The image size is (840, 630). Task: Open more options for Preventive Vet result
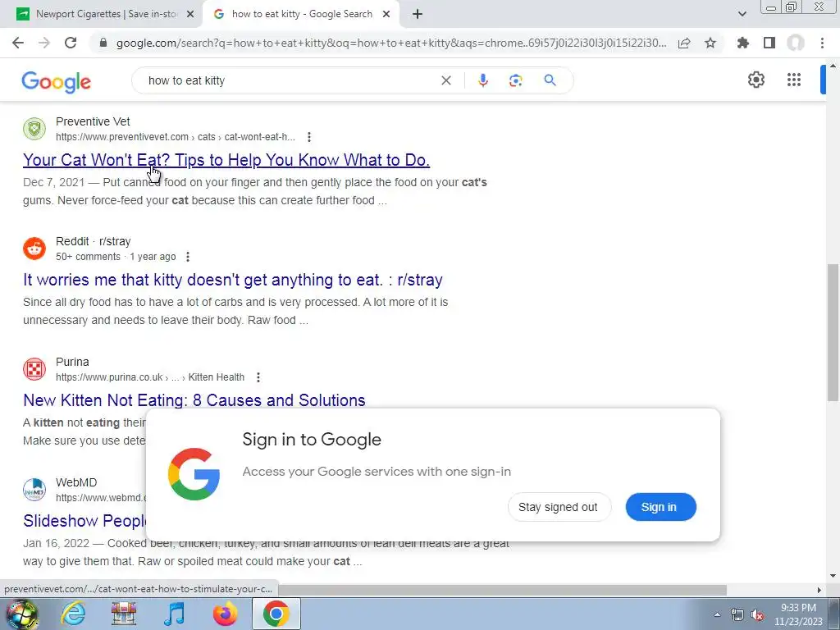[x=309, y=137]
